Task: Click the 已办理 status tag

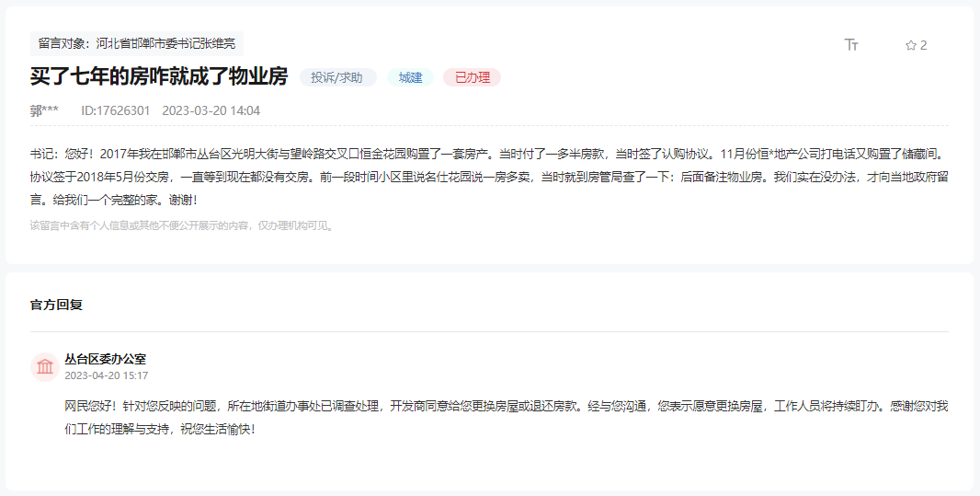Action: (x=473, y=77)
